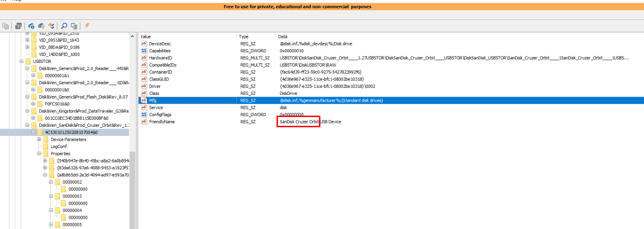Click the 0x00000010 Capabilities data cell

[291, 51]
